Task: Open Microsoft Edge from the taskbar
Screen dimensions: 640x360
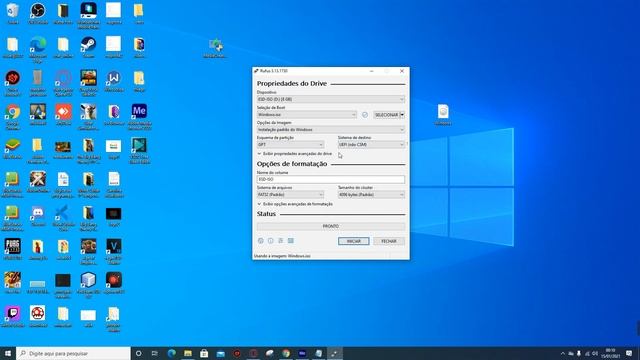Action: point(171,353)
